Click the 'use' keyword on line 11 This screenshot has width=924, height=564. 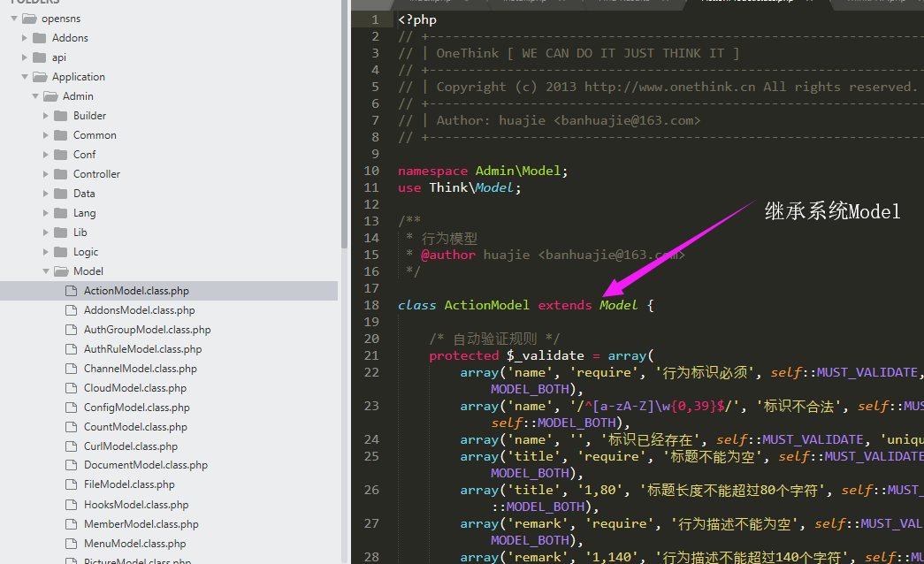point(409,188)
